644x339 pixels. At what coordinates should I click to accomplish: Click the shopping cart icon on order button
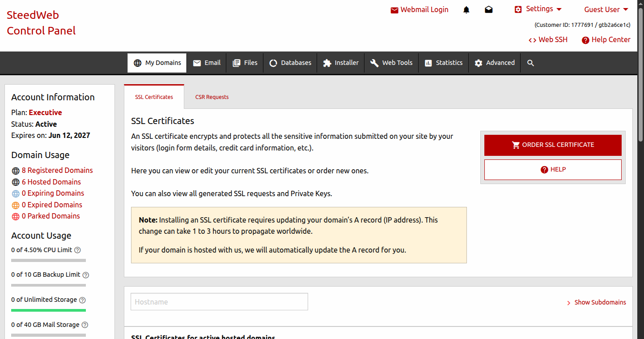[516, 145]
